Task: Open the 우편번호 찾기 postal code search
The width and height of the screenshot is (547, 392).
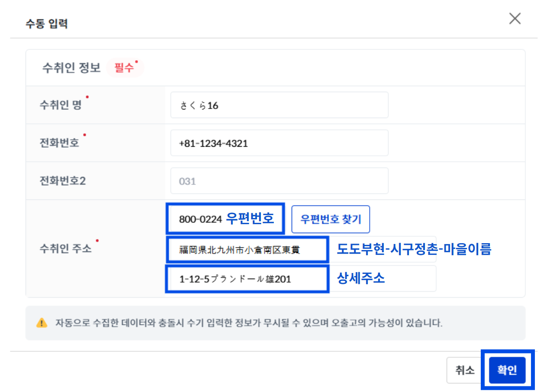Action: (x=331, y=219)
